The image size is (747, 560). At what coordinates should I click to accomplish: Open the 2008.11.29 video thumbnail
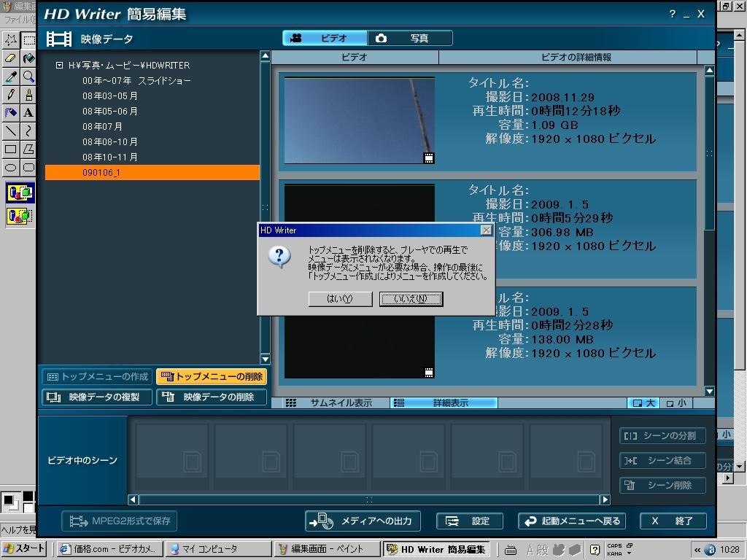(x=359, y=120)
